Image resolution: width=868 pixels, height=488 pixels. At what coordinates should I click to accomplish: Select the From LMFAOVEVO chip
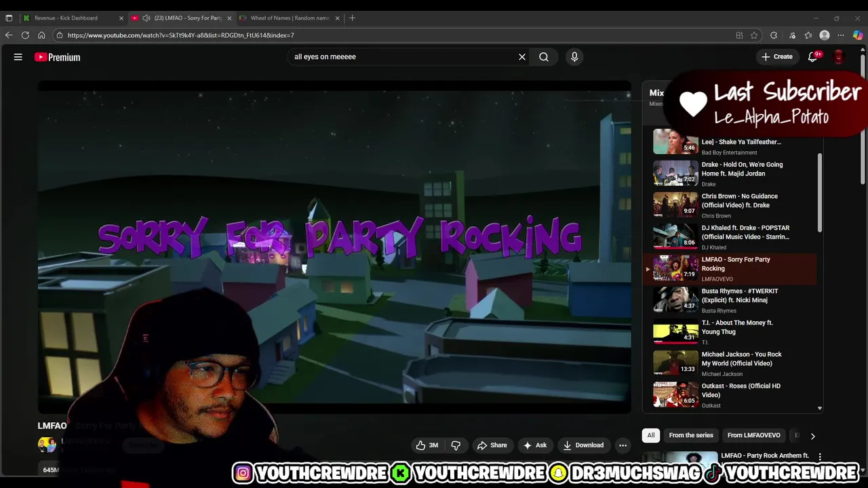pos(753,435)
